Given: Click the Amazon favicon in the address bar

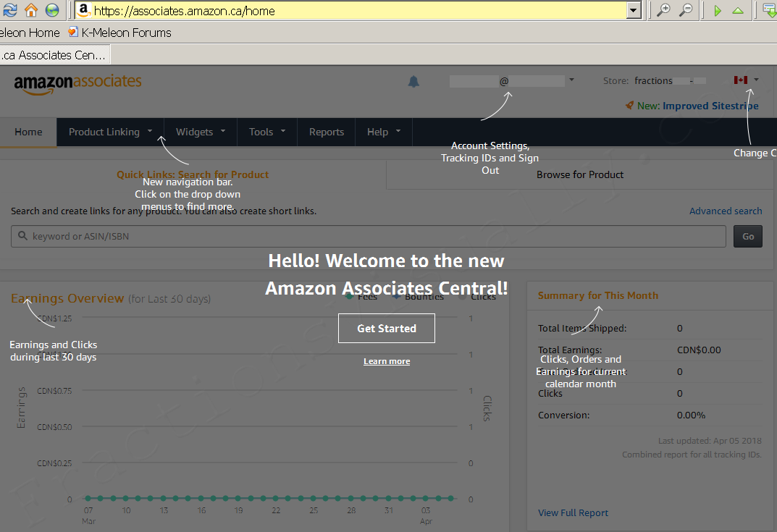Looking at the screenshot, I should (84, 10).
